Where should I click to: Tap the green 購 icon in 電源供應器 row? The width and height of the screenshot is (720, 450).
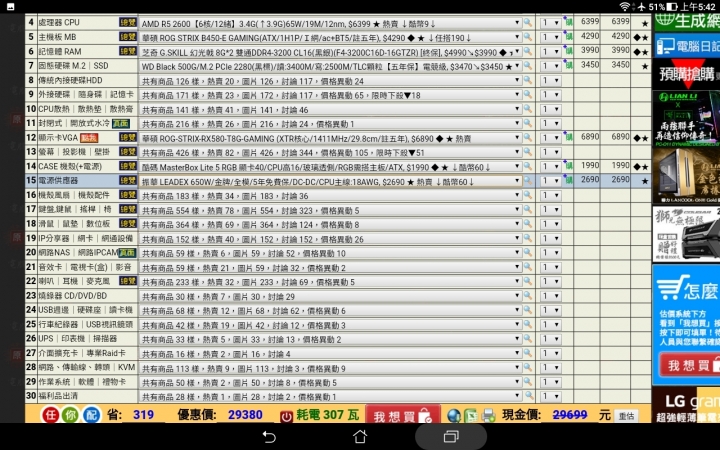[568, 180]
